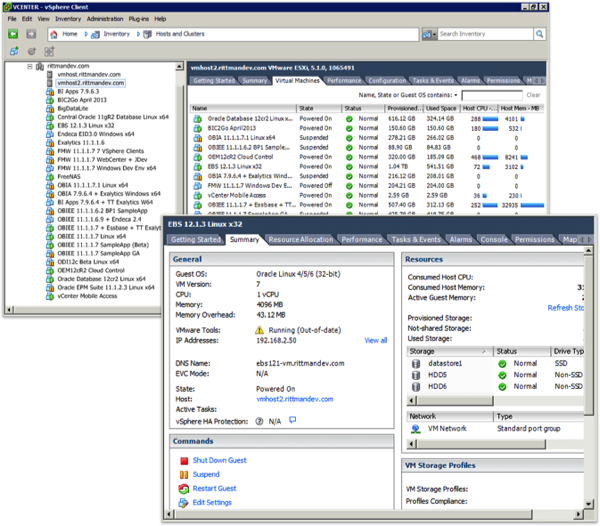600x526 pixels.
Task: Switch to host Configuration tab
Action: point(387,81)
